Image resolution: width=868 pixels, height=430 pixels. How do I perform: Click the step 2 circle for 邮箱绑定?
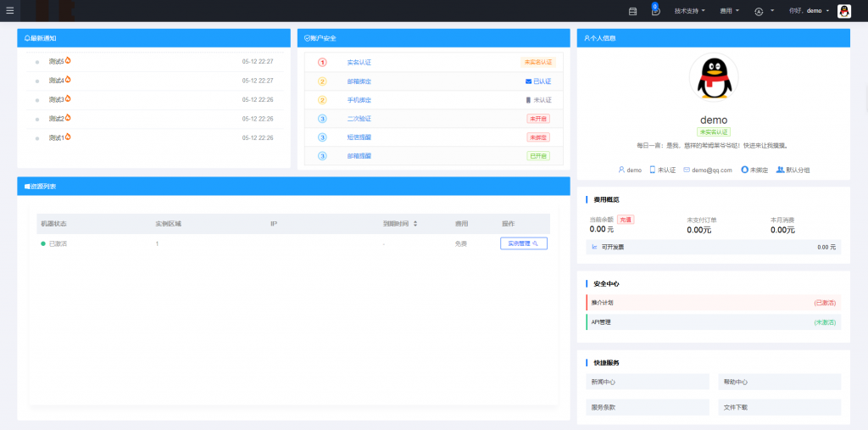pos(322,81)
